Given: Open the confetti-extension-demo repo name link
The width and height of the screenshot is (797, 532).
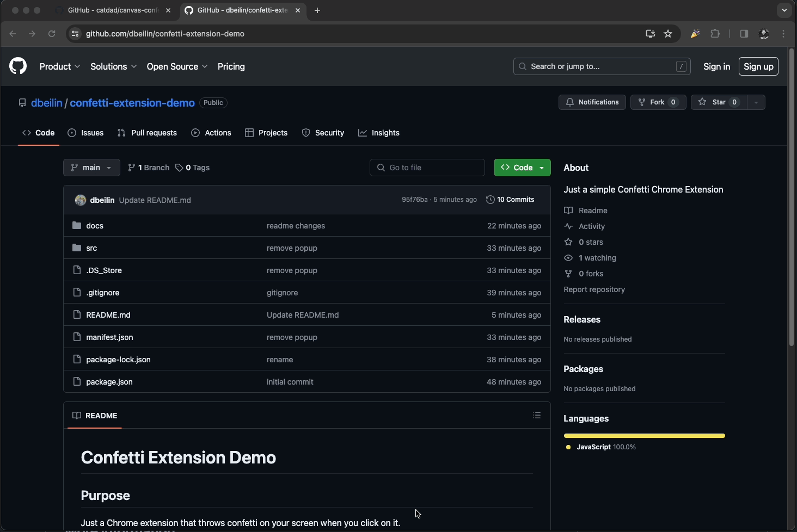Looking at the screenshot, I should click(x=132, y=103).
